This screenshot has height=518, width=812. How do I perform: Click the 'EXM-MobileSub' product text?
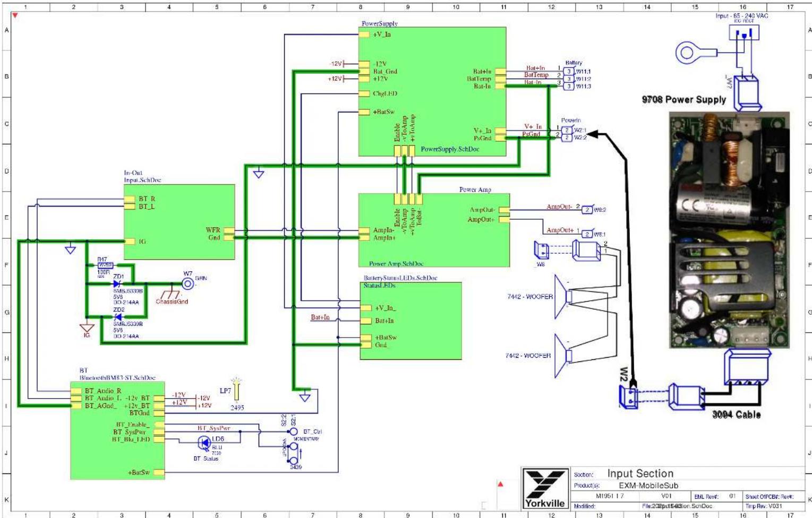pyautogui.click(x=648, y=485)
